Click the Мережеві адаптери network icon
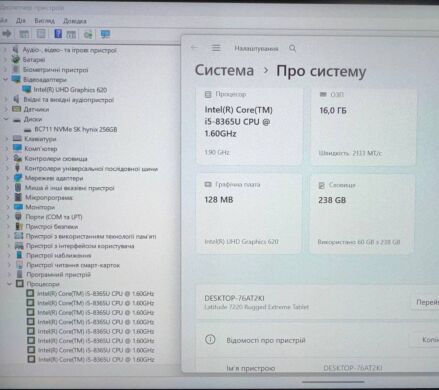This screenshot has width=439, height=390. point(18,178)
